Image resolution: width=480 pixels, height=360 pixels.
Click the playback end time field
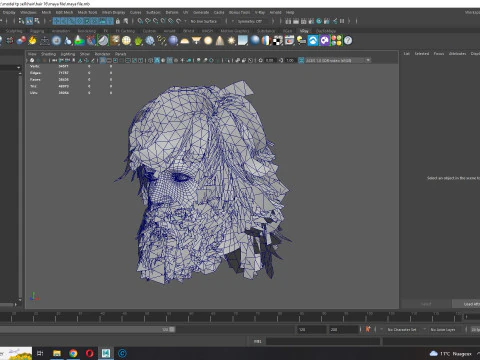point(311,329)
